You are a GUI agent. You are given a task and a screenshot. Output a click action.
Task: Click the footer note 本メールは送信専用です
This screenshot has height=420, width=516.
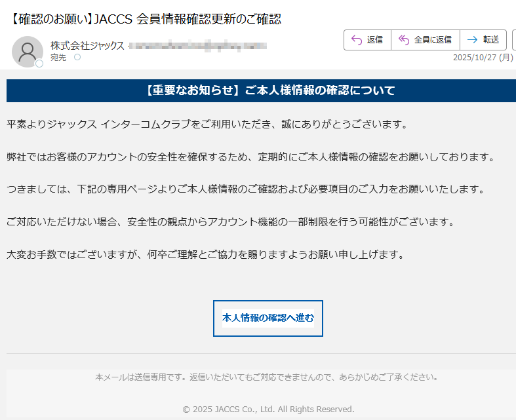click(267, 377)
